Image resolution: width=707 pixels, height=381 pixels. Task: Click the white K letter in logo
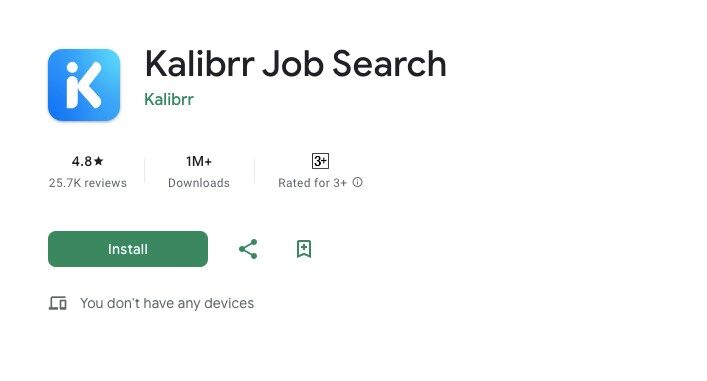(84, 85)
